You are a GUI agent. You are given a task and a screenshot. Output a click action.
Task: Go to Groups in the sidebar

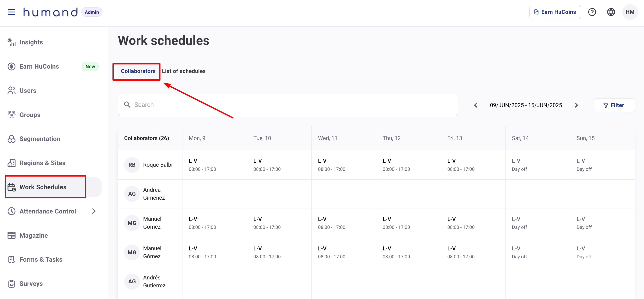[30, 115]
